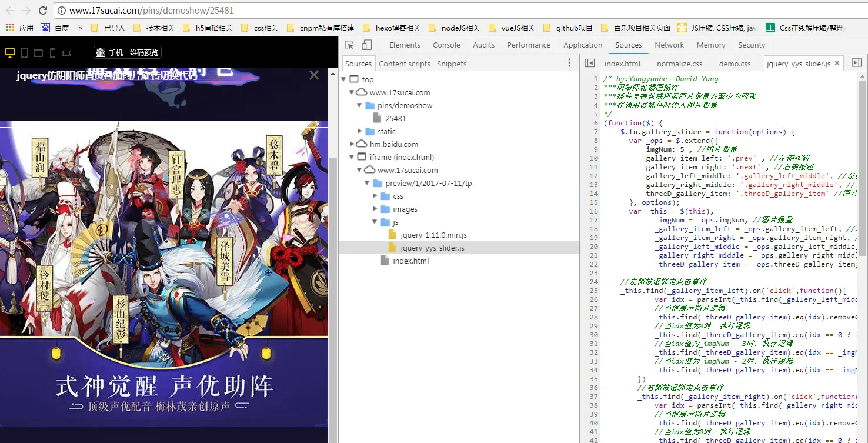This screenshot has width=868, height=443.
Task: Collapse the pins/demoshow folder
Action: (x=360, y=105)
